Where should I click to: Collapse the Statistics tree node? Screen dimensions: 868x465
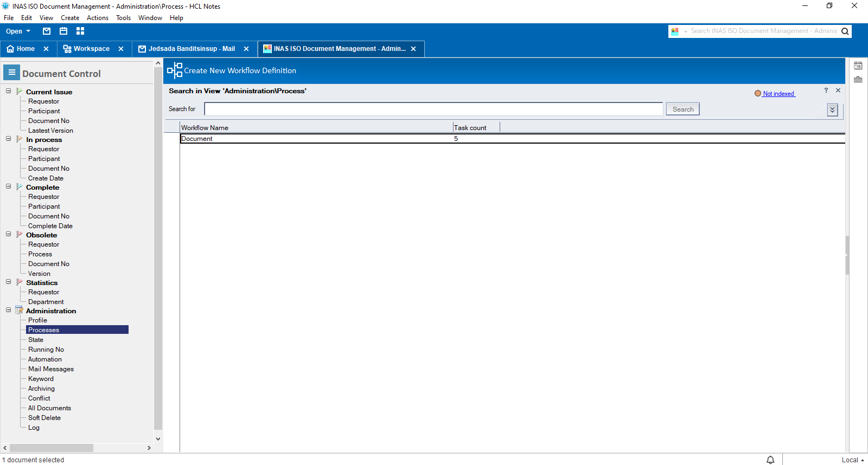8,282
